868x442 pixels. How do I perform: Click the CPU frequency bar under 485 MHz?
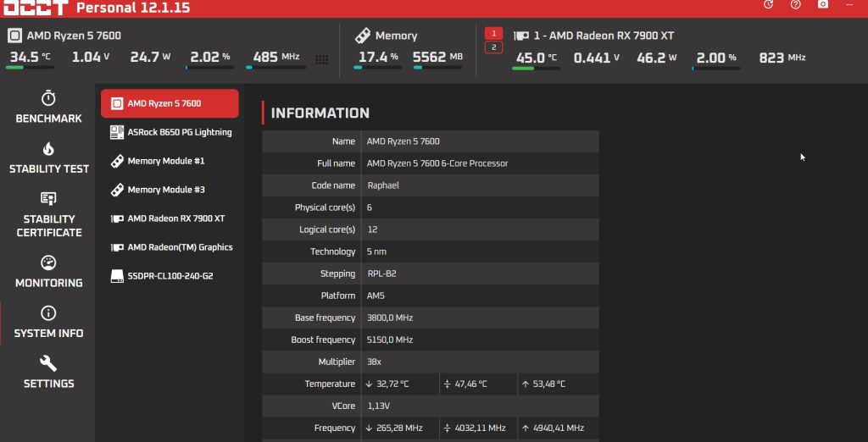275,68
